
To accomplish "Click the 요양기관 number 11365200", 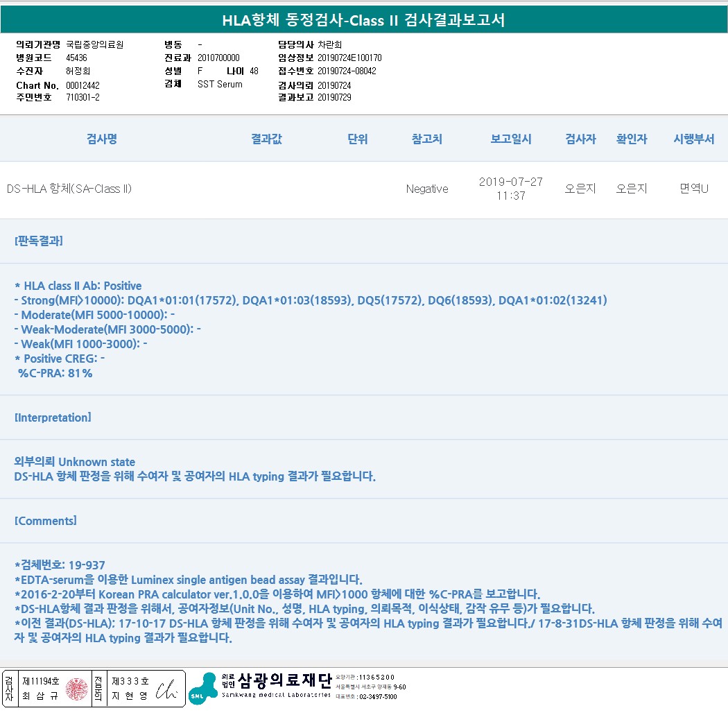I will (x=376, y=678).
